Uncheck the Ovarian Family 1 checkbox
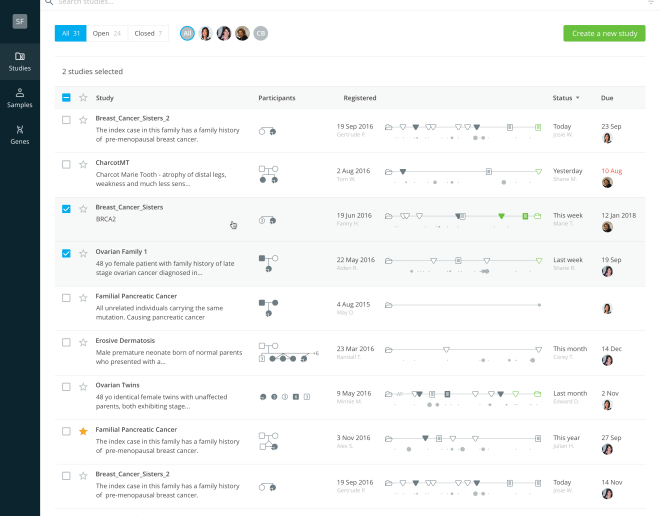660x516 pixels. tap(66, 253)
